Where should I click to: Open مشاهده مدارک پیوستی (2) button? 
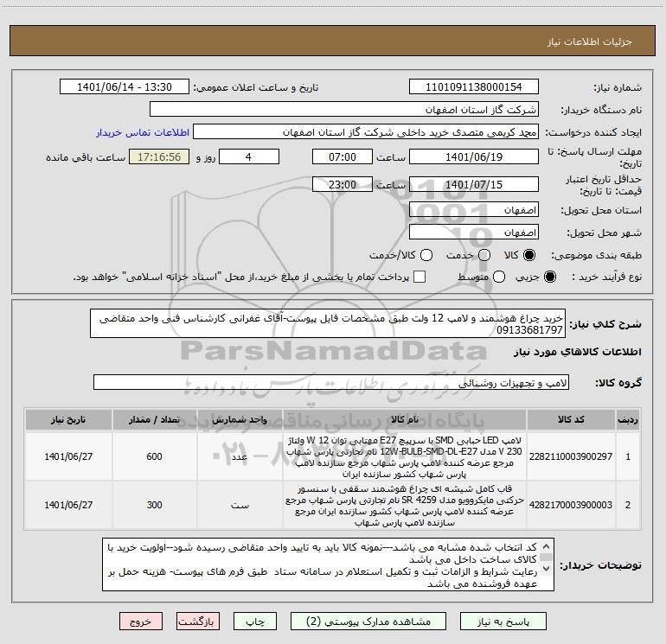point(368,622)
